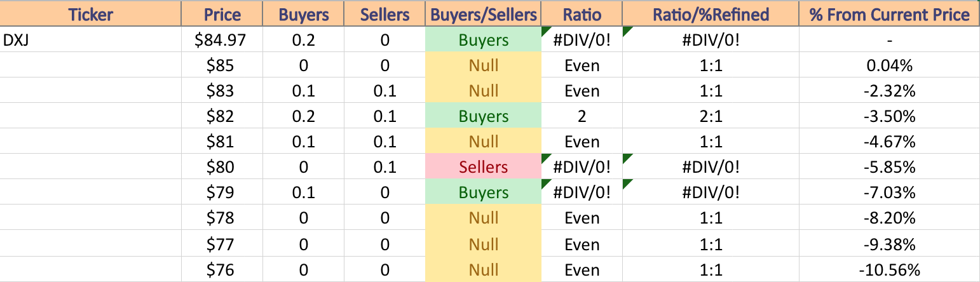Select the $84.97 price cell
This screenshot has height=282, width=980.
click(222, 40)
